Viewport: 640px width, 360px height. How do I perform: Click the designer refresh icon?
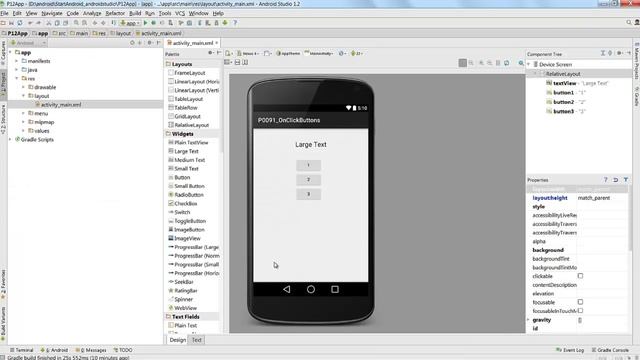click(507, 63)
